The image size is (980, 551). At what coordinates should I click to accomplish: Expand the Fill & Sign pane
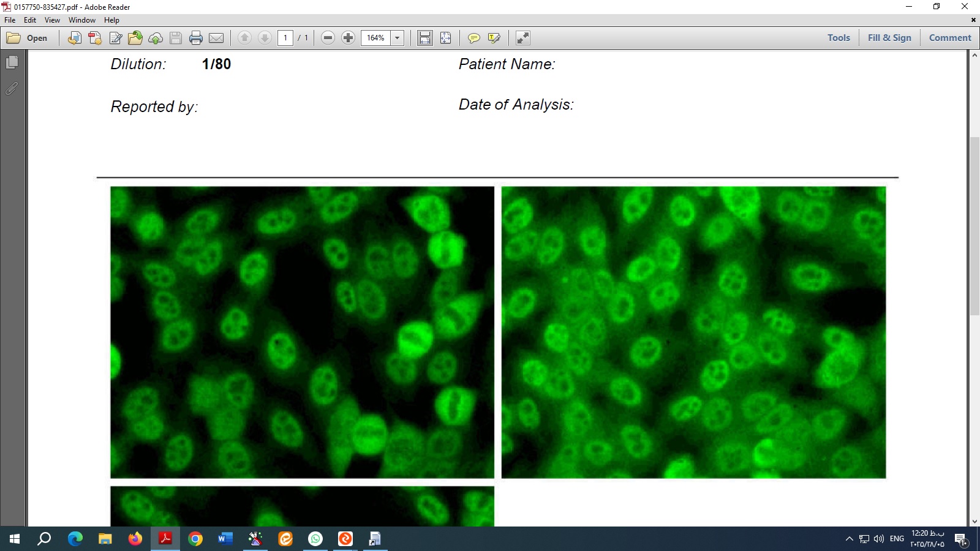coord(889,38)
